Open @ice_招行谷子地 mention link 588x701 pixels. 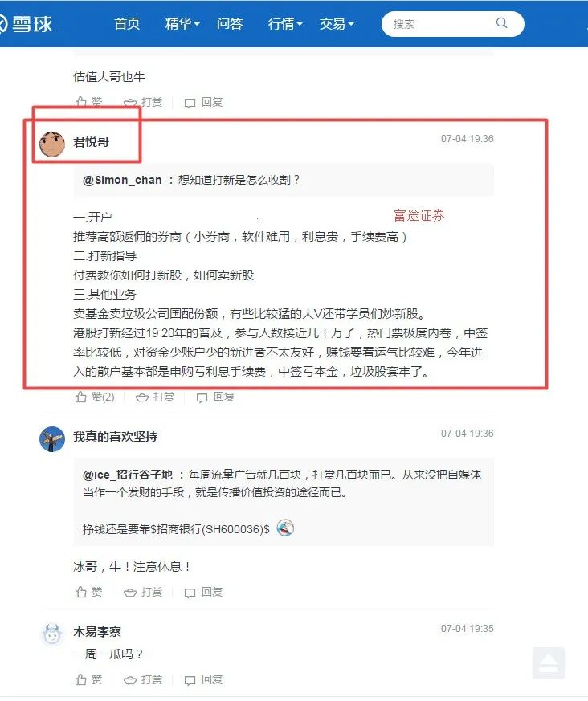(128, 475)
